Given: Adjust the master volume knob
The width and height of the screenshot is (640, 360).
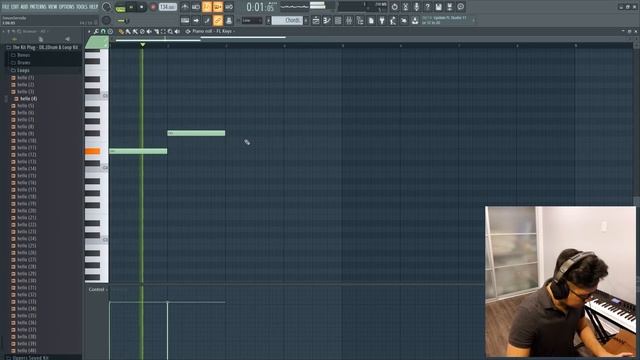Looking at the screenshot, I should [106, 7].
